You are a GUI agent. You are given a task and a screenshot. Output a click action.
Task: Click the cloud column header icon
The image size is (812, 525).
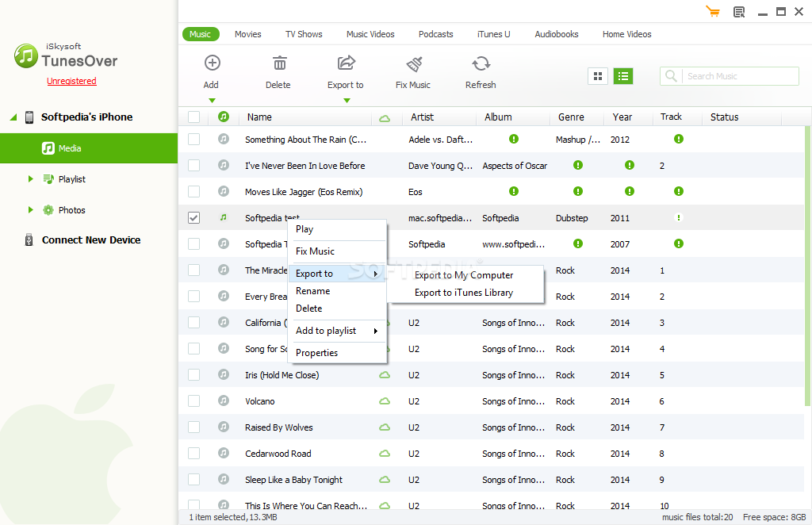[385, 119]
